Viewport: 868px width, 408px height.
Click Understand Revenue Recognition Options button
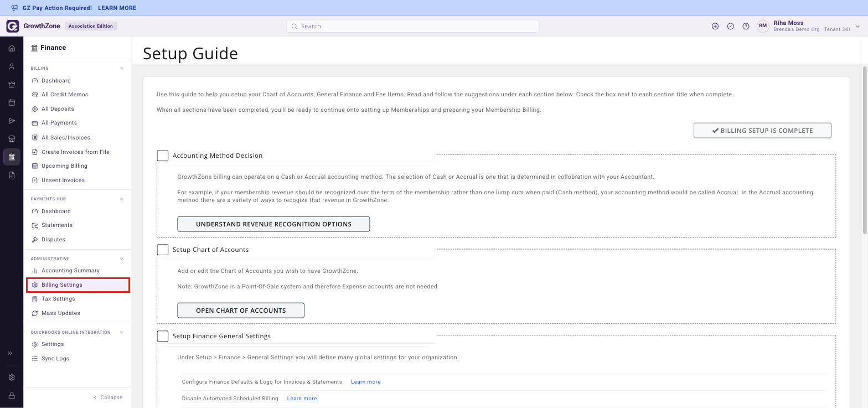pos(273,224)
